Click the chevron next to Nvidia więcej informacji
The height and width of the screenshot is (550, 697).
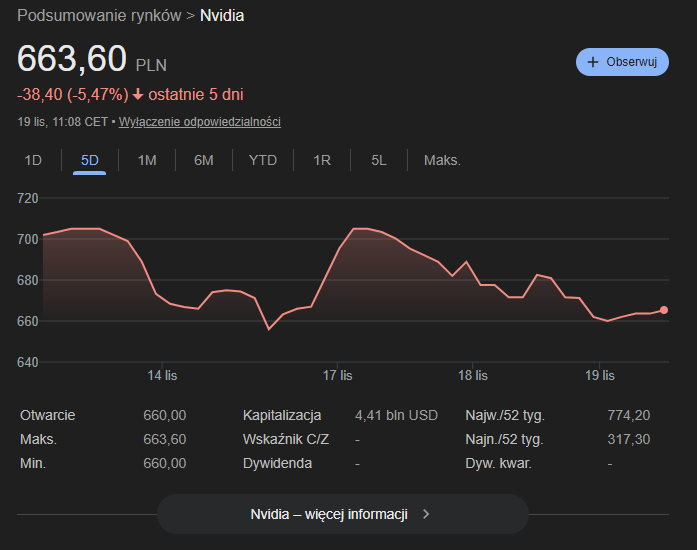pos(426,514)
